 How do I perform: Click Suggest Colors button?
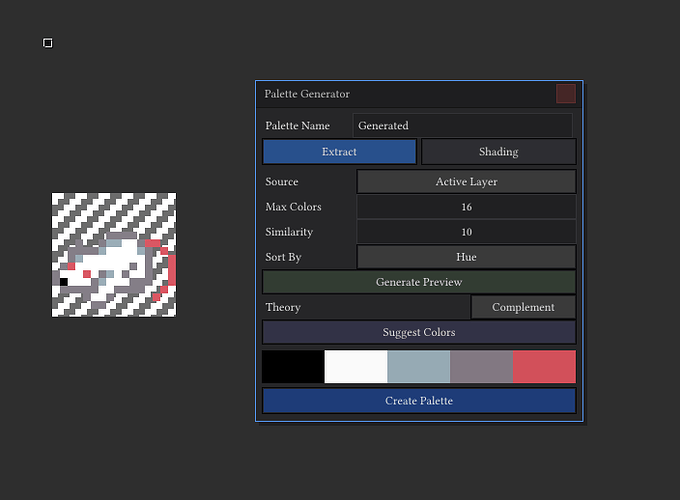click(419, 333)
